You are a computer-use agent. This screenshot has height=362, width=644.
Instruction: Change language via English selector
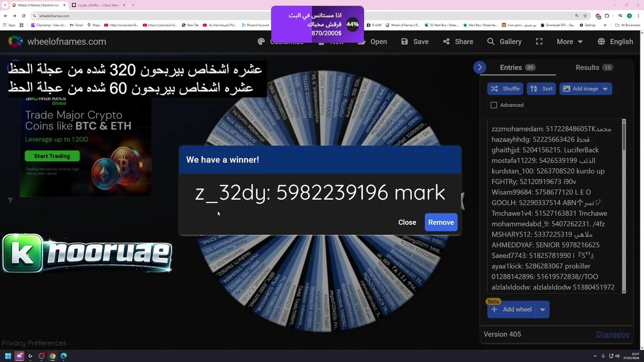pyautogui.click(x=615, y=42)
